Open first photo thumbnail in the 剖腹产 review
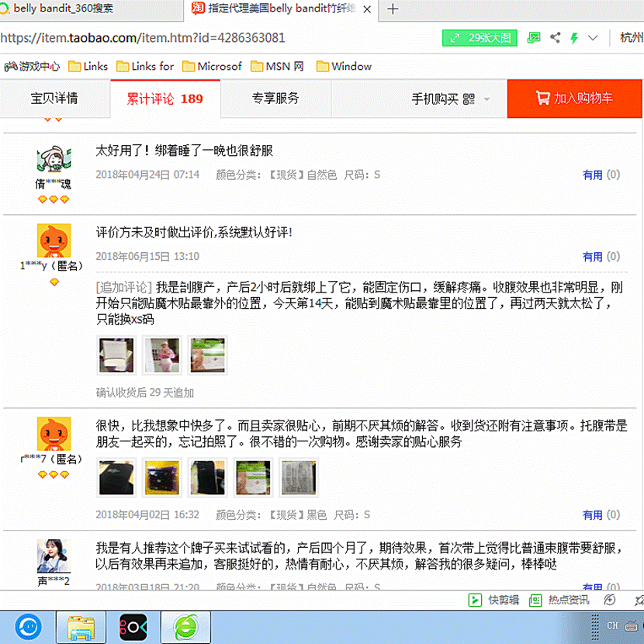Image resolution: width=644 pixels, height=644 pixels. 116,355
